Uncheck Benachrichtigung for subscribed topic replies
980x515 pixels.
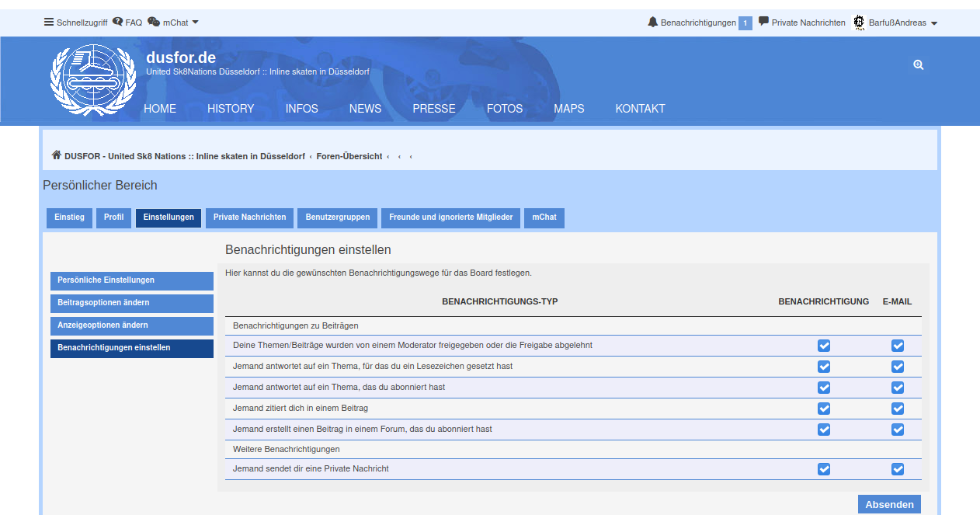point(824,388)
